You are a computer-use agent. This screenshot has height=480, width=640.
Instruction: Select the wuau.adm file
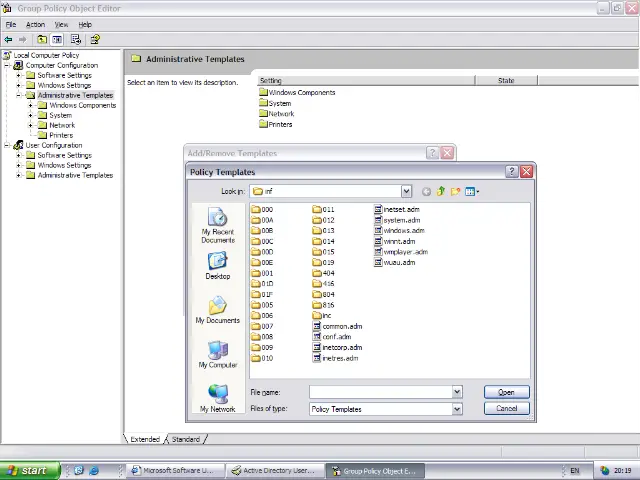395,262
